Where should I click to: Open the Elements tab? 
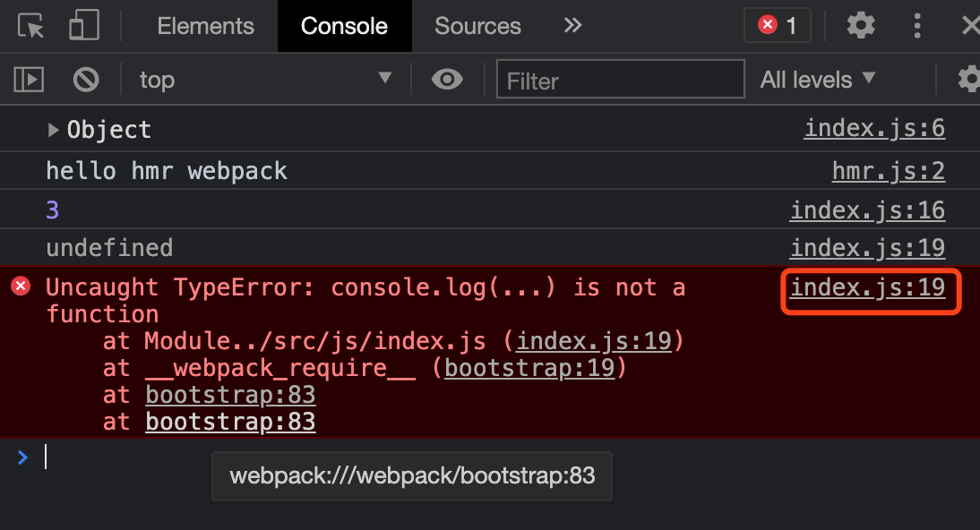[x=205, y=26]
